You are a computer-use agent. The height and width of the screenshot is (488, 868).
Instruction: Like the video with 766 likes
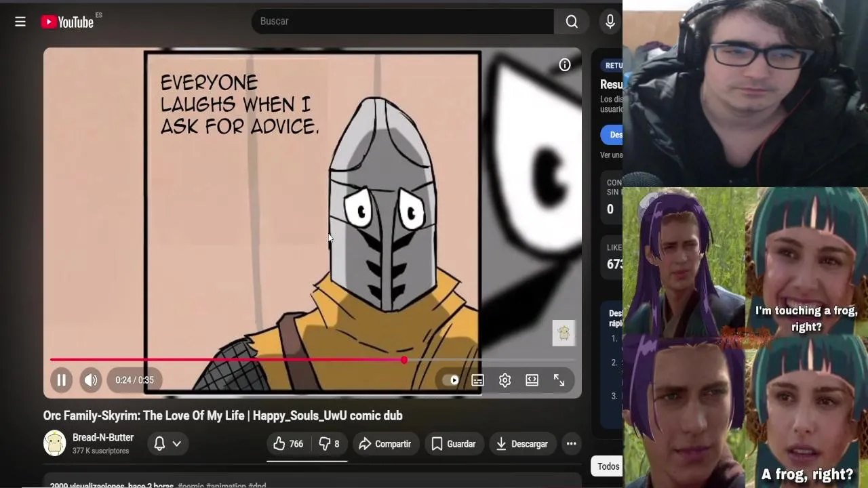click(x=288, y=444)
